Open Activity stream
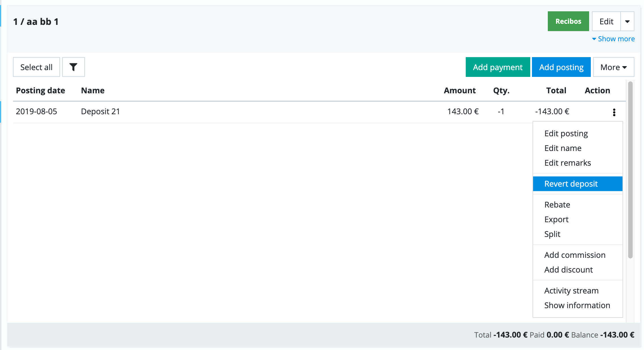Viewport: 644px width, 350px height. [x=571, y=291]
